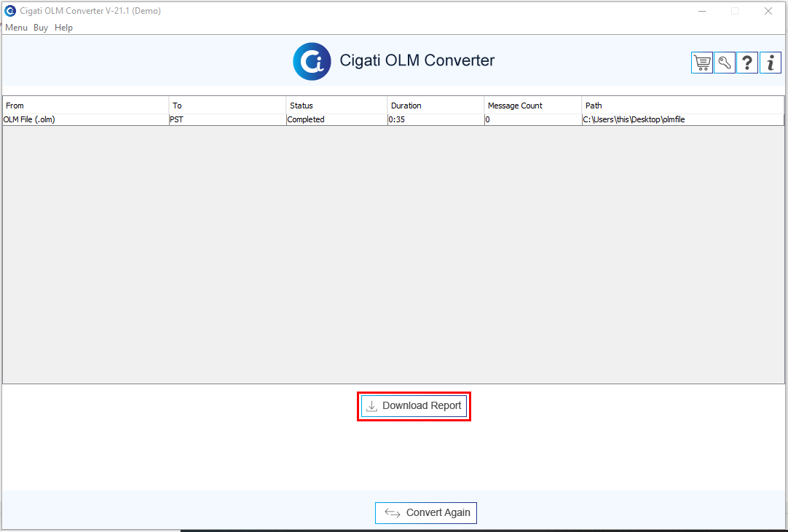The width and height of the screenshot is (788, 532).
Task: Select the Duration column header
Action: pyautogui.click(x=436, y=106)
